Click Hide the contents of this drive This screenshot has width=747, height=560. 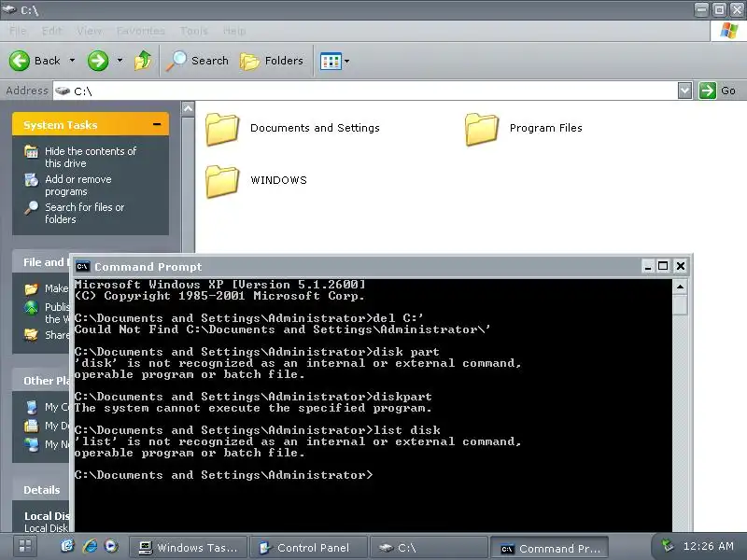[x=91, y=157]
